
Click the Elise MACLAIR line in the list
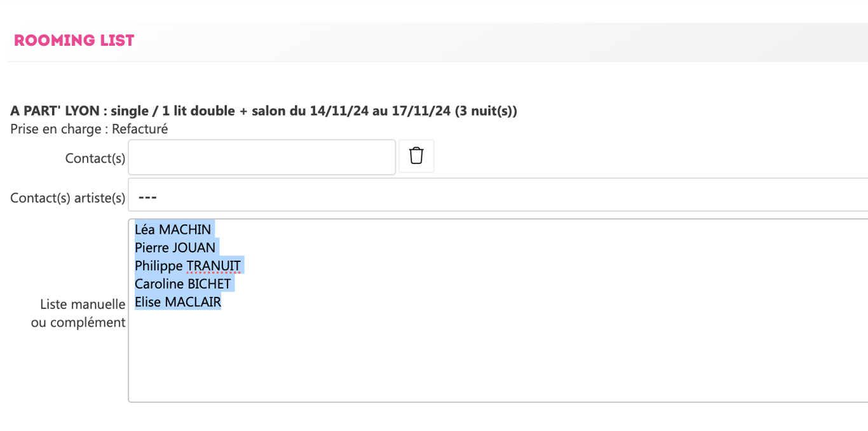(178, 302)
